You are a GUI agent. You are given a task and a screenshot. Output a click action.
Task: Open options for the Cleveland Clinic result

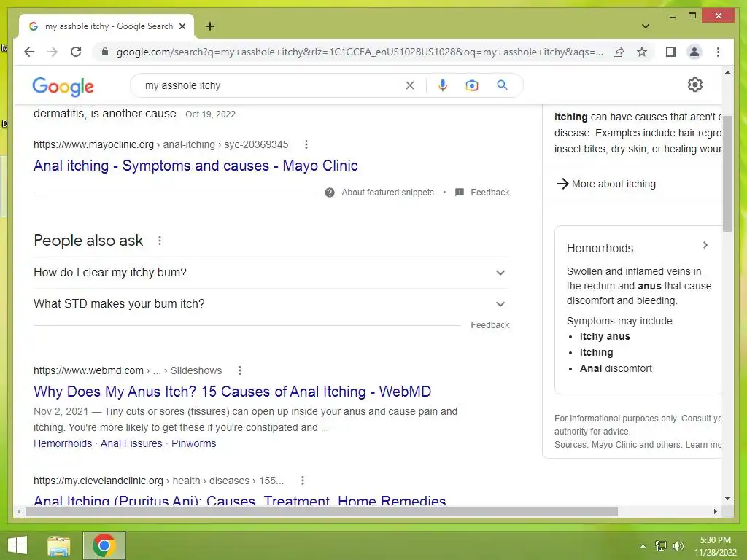303,481
